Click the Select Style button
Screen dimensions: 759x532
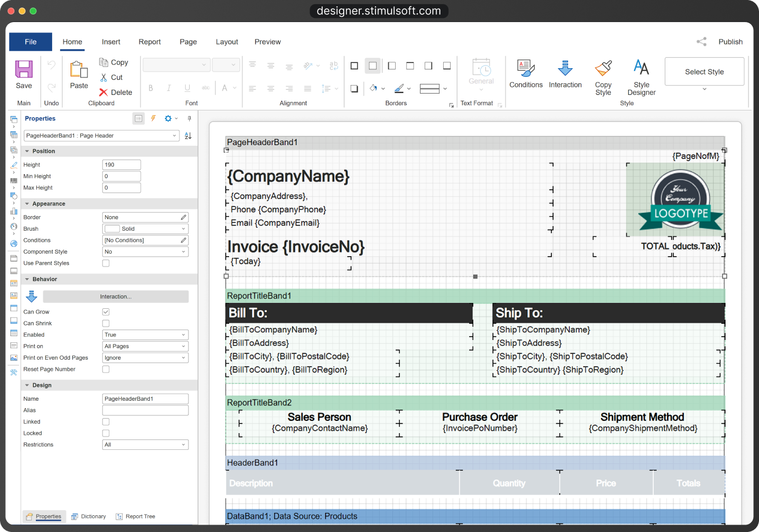point(705,72)
